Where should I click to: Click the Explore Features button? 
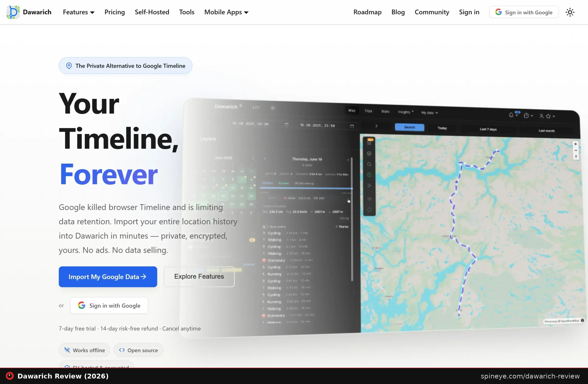(x=199, y=276)
